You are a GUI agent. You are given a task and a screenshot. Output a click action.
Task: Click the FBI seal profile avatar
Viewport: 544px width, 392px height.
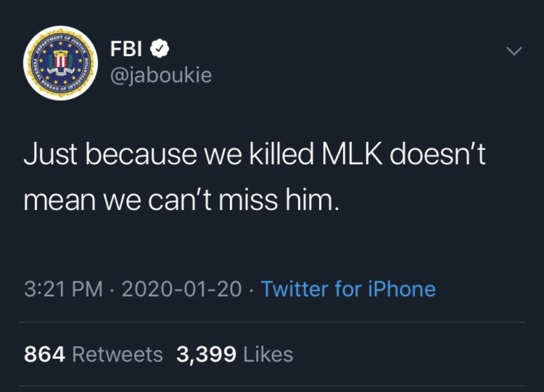[x=61, y=63]
